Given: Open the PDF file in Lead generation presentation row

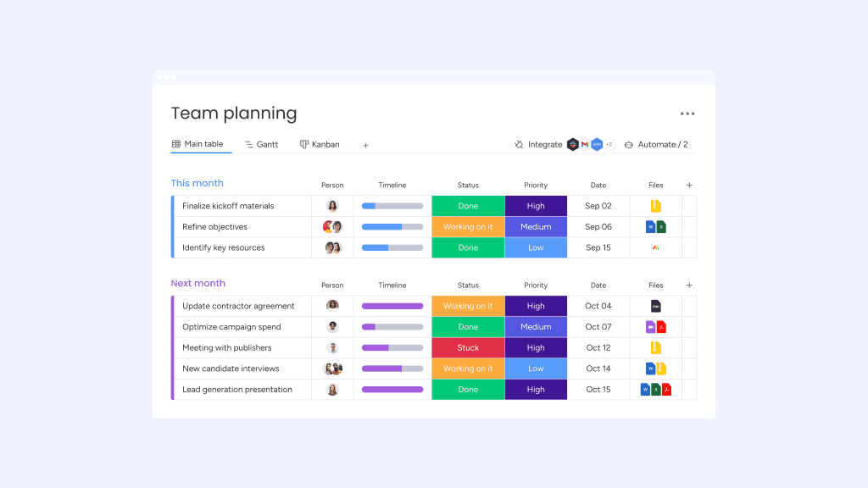Looking at the screenshot, I should click(x=667, y=390).
